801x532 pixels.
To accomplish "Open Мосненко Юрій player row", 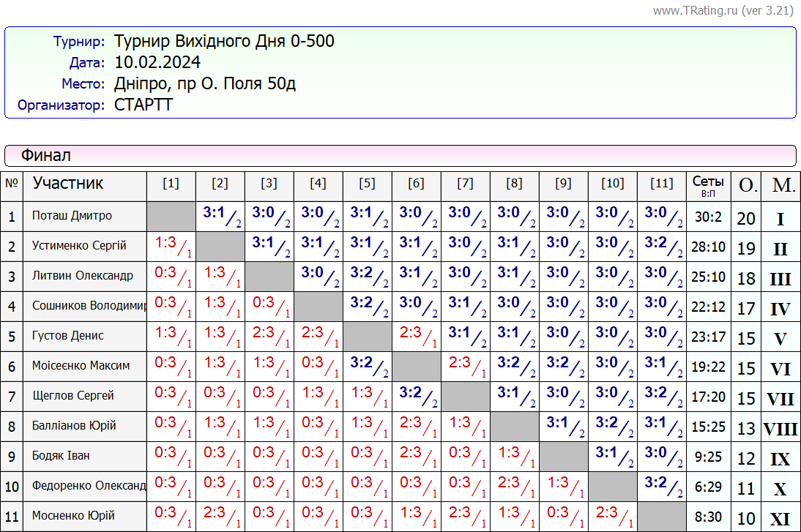I will (73, 516).
